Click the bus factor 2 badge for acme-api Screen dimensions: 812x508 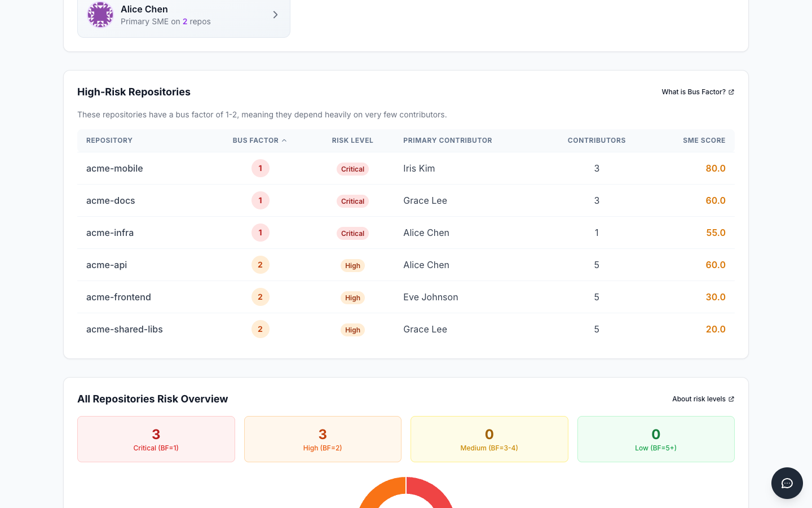click(x=261, y=265)
